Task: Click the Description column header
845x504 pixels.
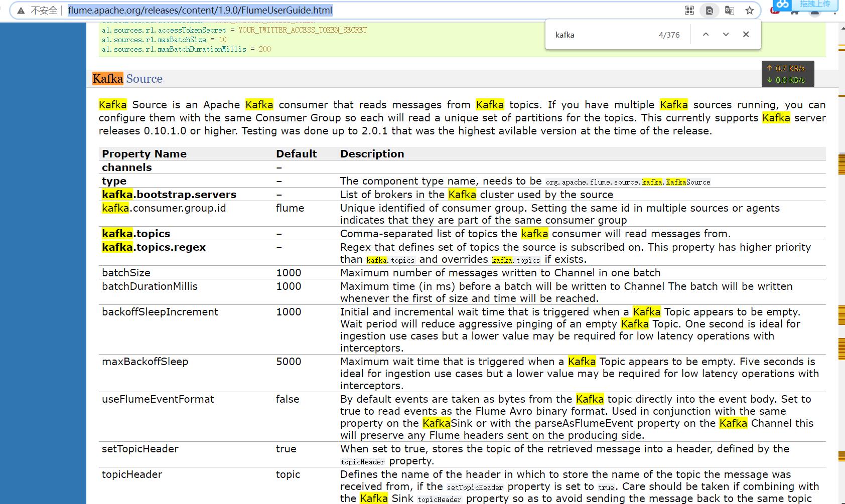Action: (x=372, y=154)
